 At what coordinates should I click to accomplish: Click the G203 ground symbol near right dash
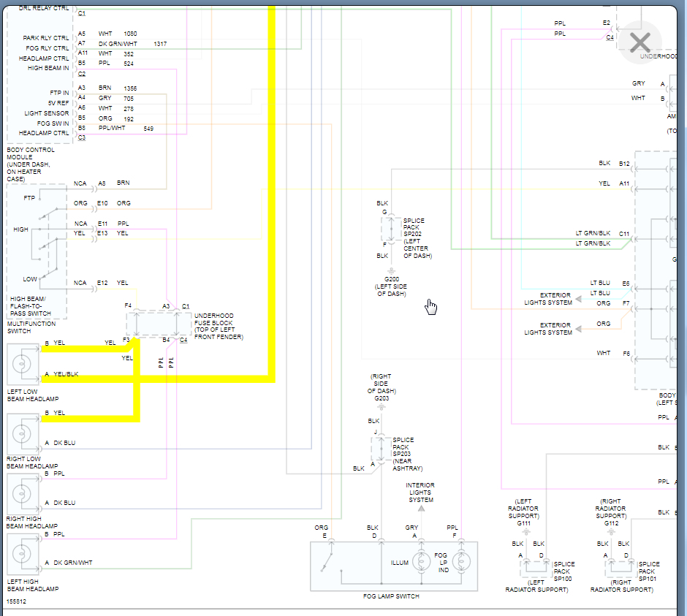[382, 407]
